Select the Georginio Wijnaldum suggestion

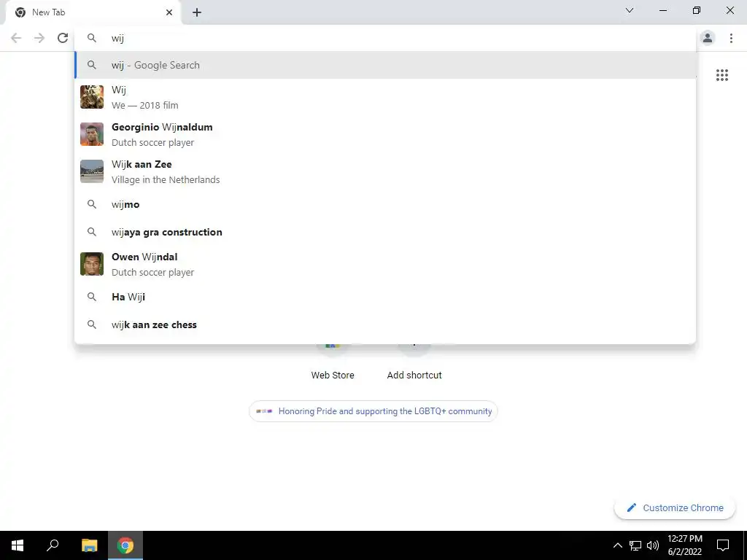pos(385,134)
